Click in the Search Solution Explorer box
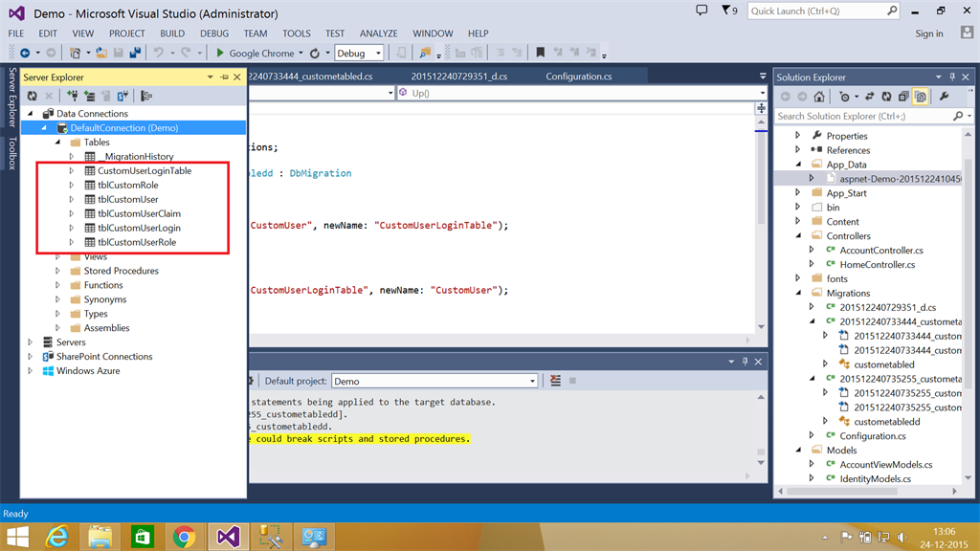Image resolution: width=980 pixels, height=551 pixels. (x=864, y=116)
